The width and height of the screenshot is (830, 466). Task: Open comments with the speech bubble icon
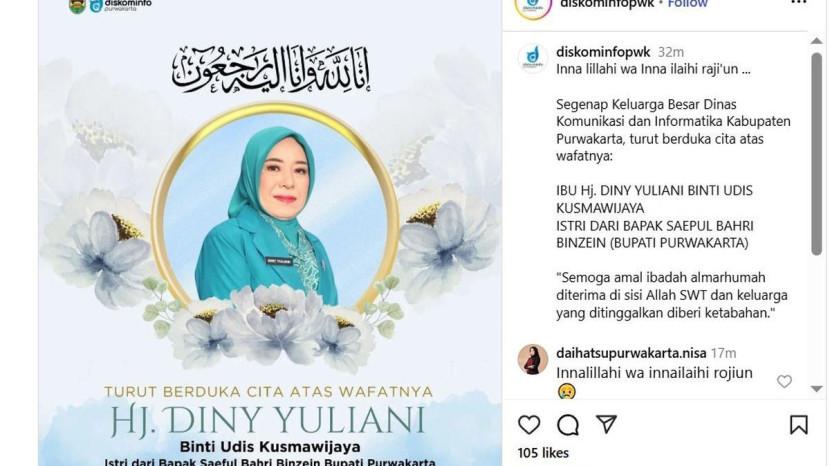(x=567, y=425)
